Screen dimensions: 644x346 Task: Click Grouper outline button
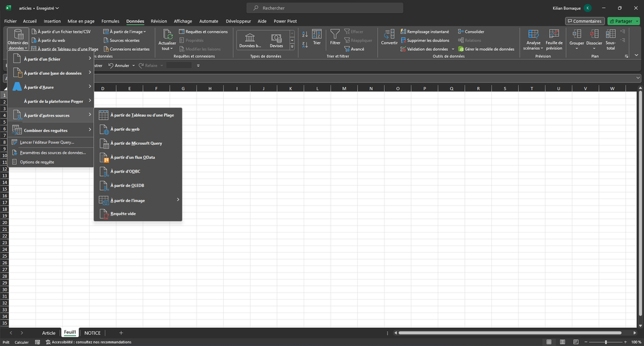click(577, 39)
